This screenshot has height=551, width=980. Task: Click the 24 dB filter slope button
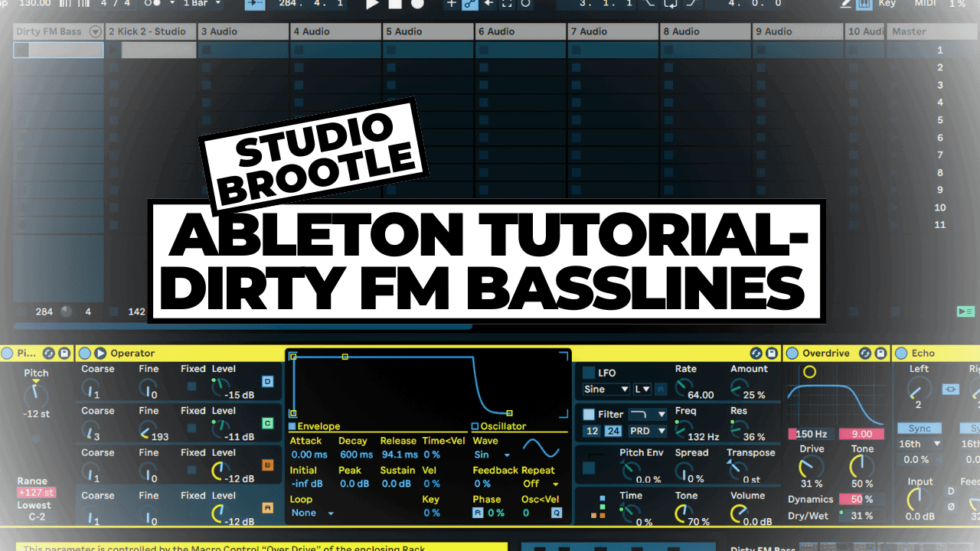click(x=613, y=432)
